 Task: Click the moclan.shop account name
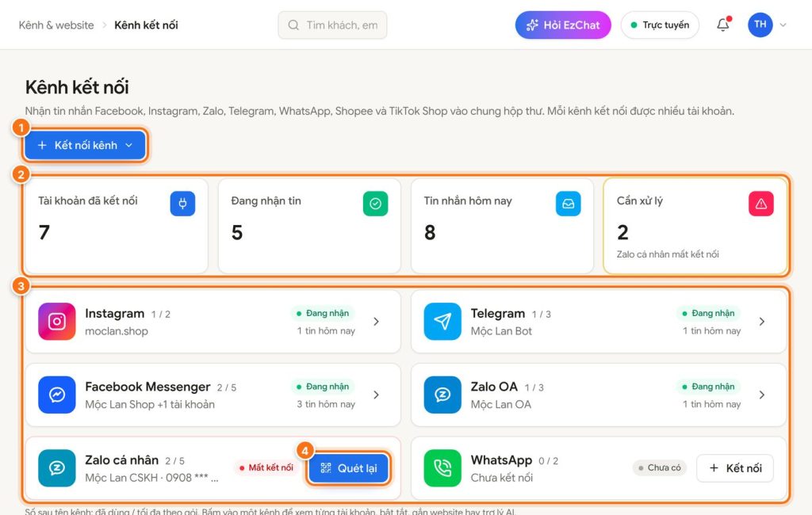(117, 331)
